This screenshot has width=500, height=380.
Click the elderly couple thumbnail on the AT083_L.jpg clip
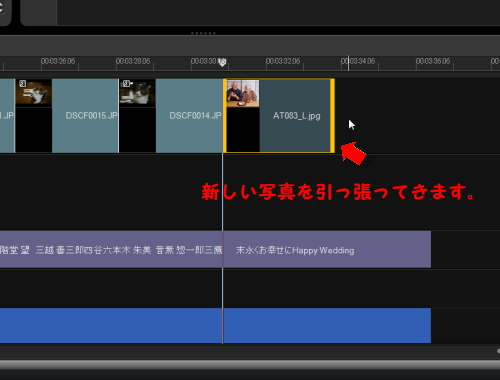point(243,93)
